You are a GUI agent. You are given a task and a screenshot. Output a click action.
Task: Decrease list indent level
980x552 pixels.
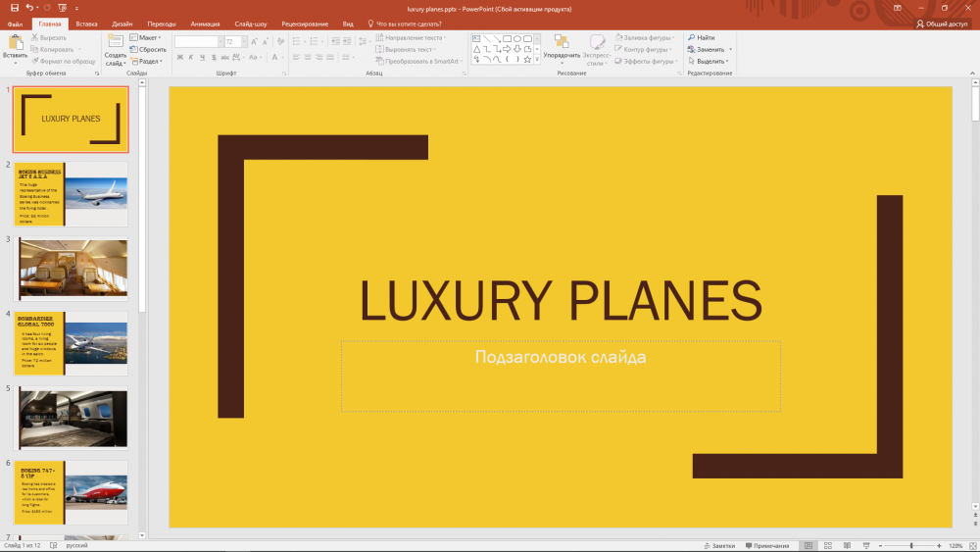click(x=335, y=41)
